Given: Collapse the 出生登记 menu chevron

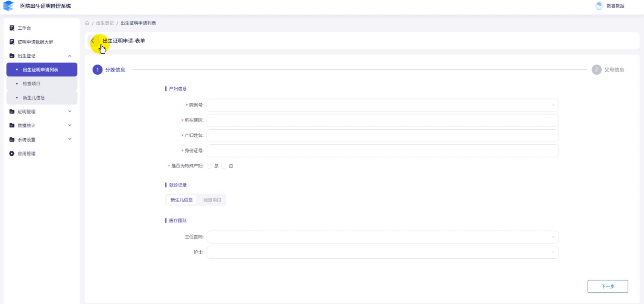Looking at the screenshot, I should (70, 56).
